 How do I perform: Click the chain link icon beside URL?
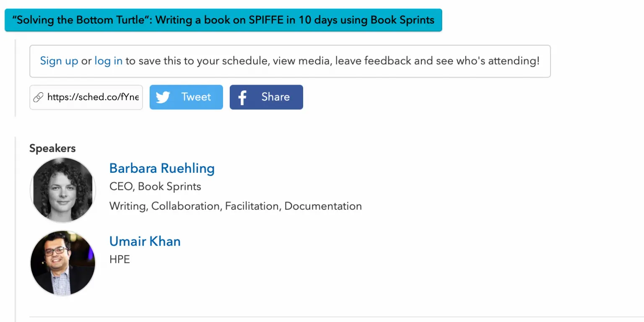[x=38, y=97]
